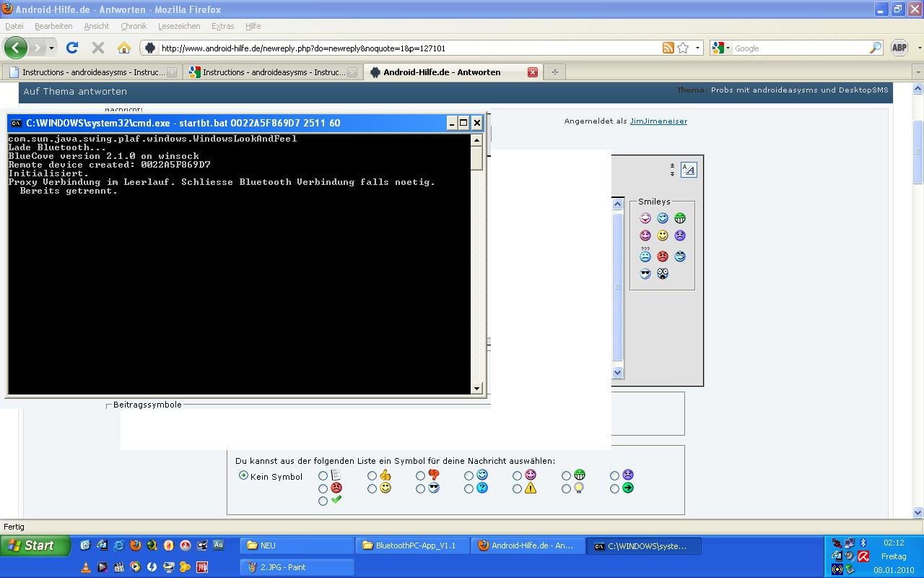Select the question mark post icon radio

(468, 489)
